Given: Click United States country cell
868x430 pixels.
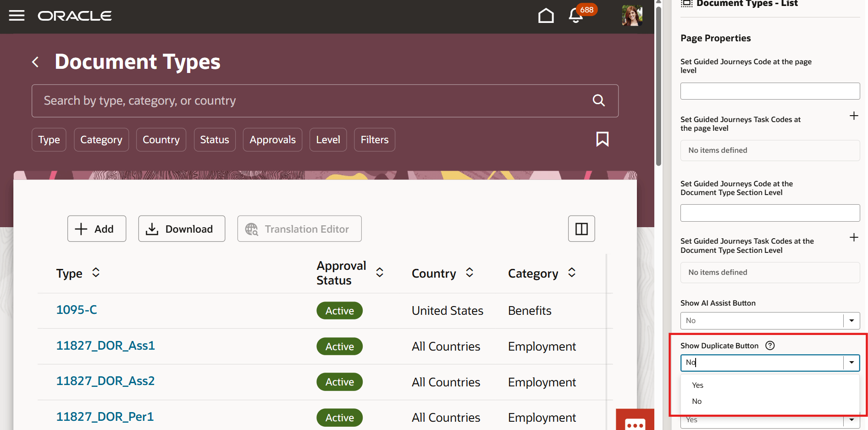Looking at the screenshot, I should (448, 311).
